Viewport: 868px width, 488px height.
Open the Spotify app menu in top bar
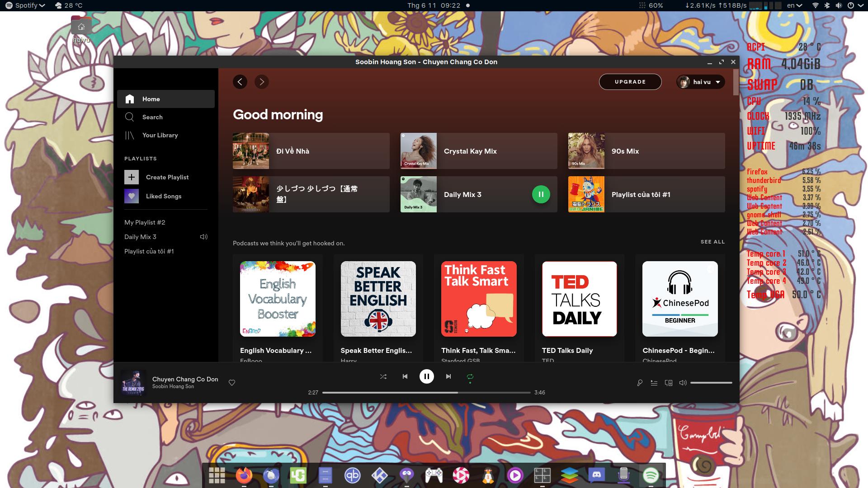25,5
